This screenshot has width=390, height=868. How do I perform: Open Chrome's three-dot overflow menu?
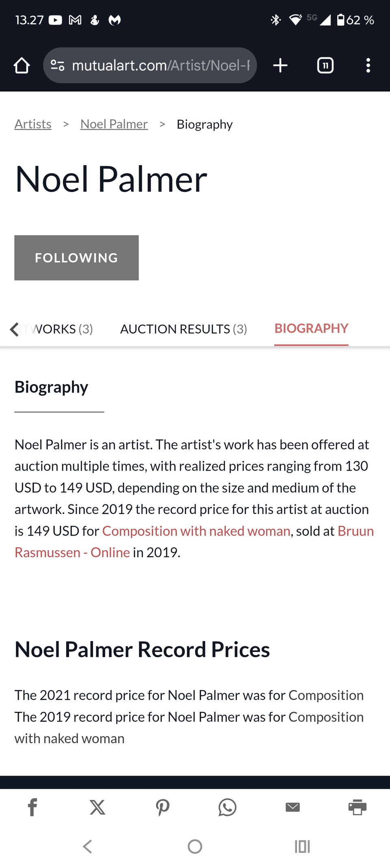tap(368, 65)
